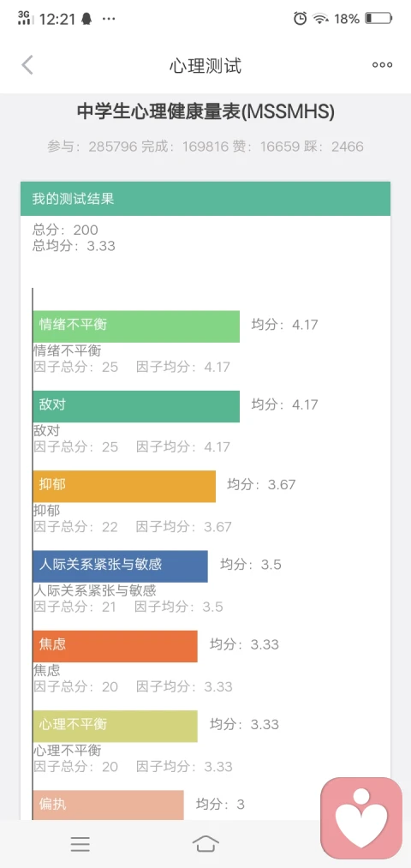Tap the 赞：16659 like count
The image size is (411, 868).
click(266, 147)
